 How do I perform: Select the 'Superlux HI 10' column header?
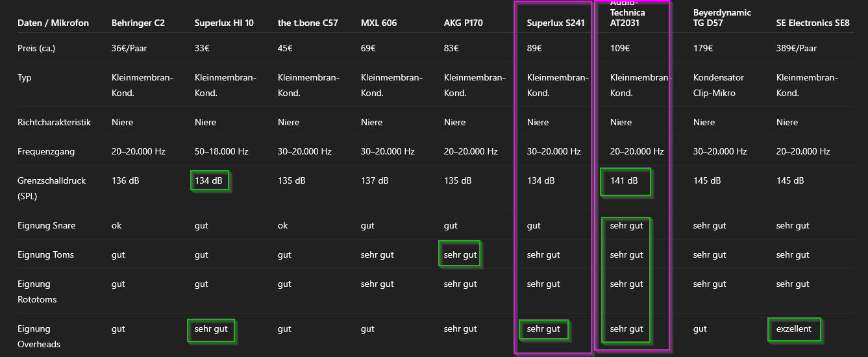(x=224, y=23)
